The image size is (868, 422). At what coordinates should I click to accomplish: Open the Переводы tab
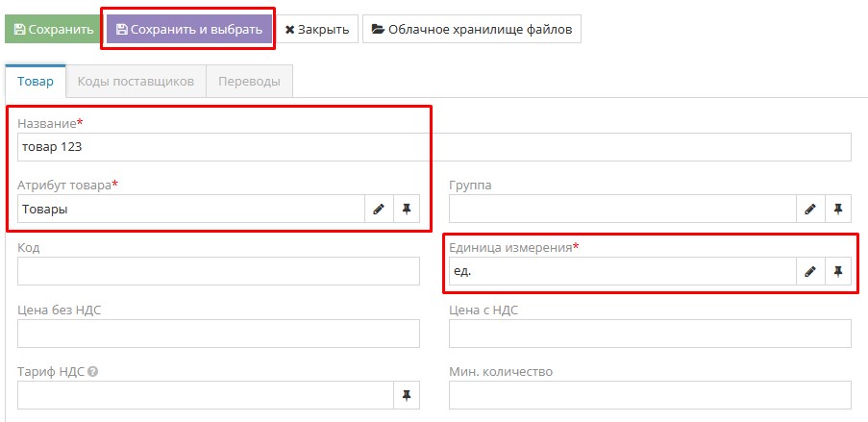249,82
